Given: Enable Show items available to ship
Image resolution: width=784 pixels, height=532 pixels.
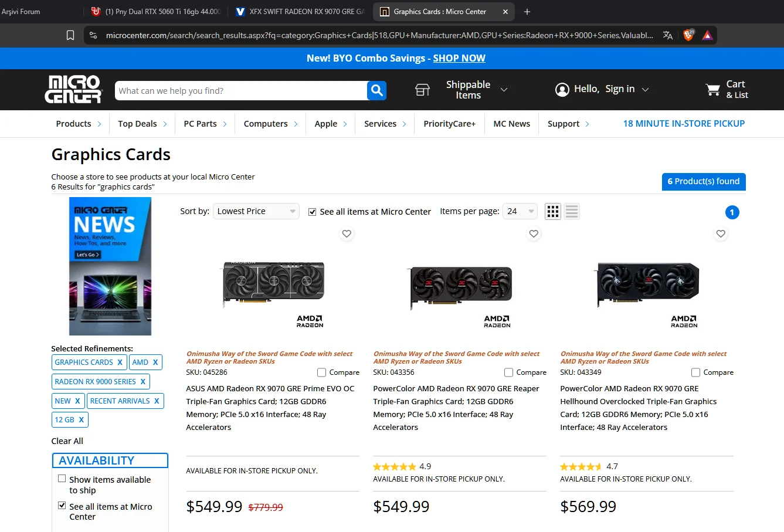Looking at the screenshot, I should [x=62, y=479].
